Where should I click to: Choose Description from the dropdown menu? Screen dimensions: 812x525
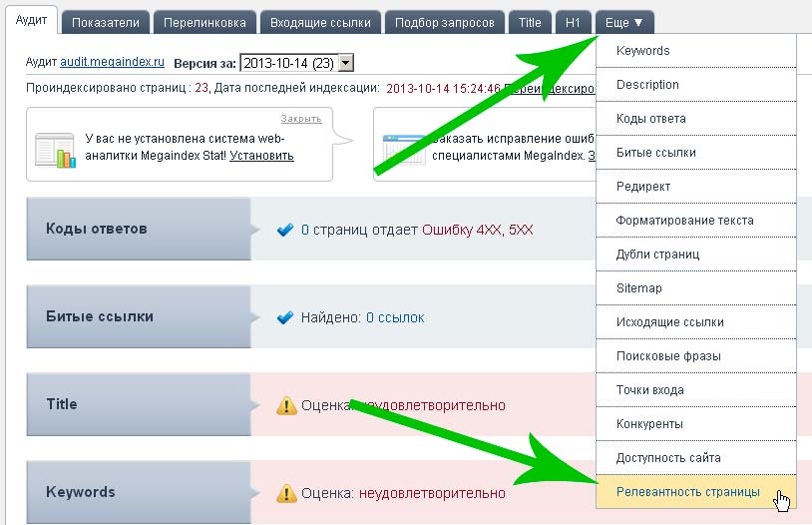click(x=696, y=85)
